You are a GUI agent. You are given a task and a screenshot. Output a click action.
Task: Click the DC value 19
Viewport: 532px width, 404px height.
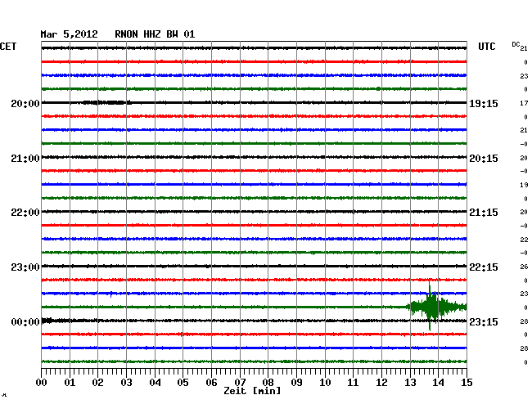[524, 185]
